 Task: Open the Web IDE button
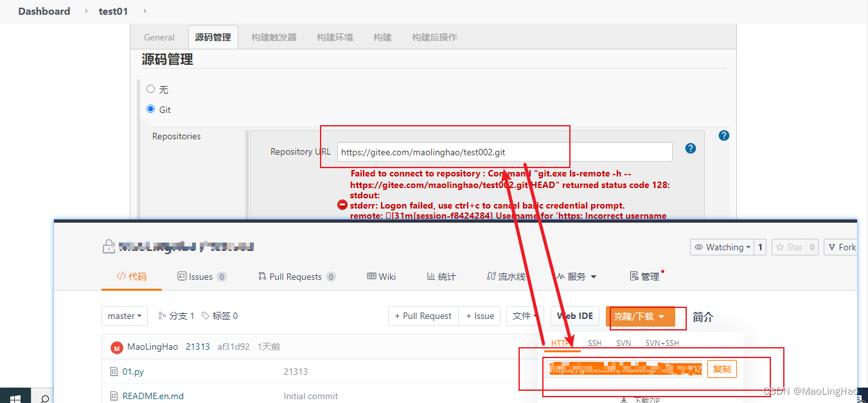coord(575,316)
